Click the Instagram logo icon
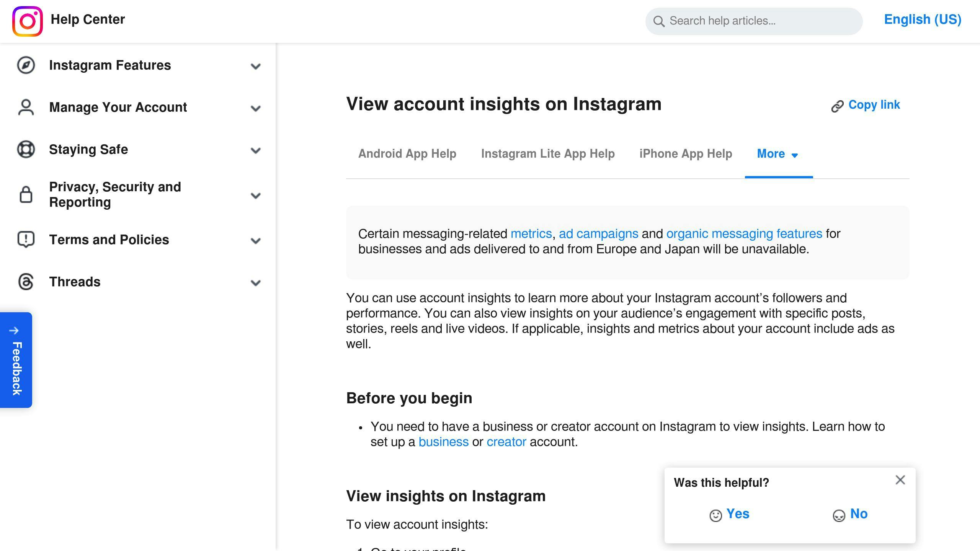The image size is (980, 551). click(x=27, y=21)
